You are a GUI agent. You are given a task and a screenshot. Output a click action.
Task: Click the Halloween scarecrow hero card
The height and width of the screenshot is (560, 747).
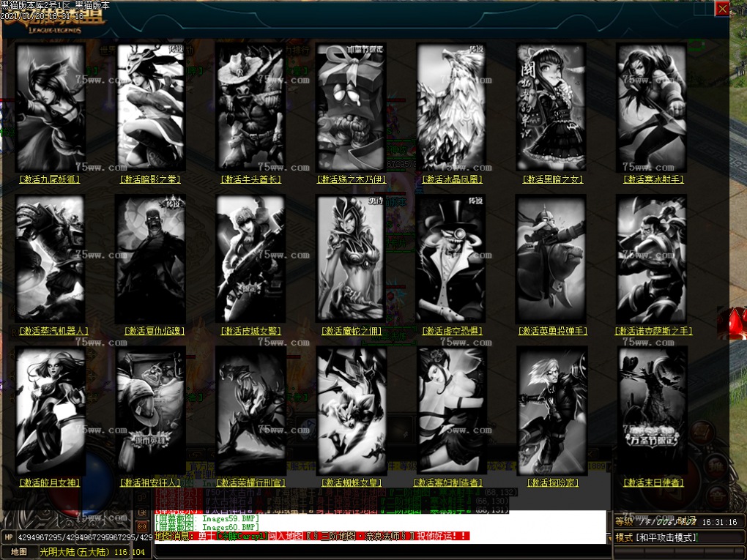point(653,411)
